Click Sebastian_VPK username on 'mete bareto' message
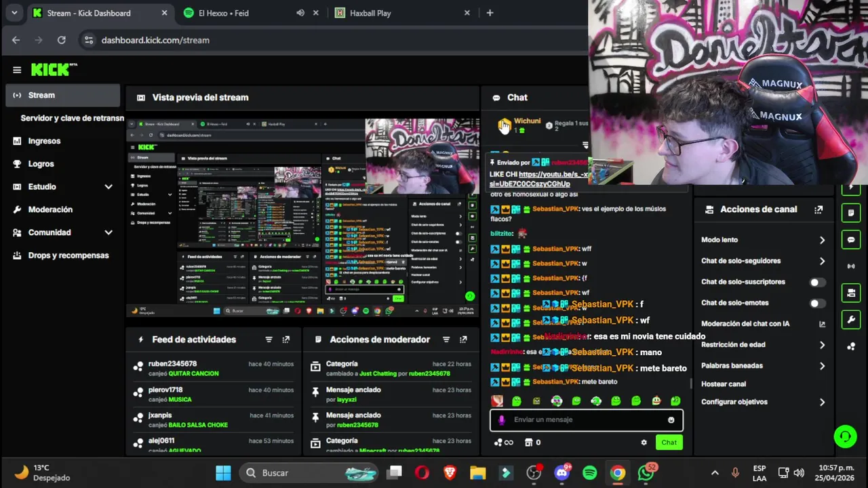The height and width of the screenshot is (488, 868). coord(555,382)
